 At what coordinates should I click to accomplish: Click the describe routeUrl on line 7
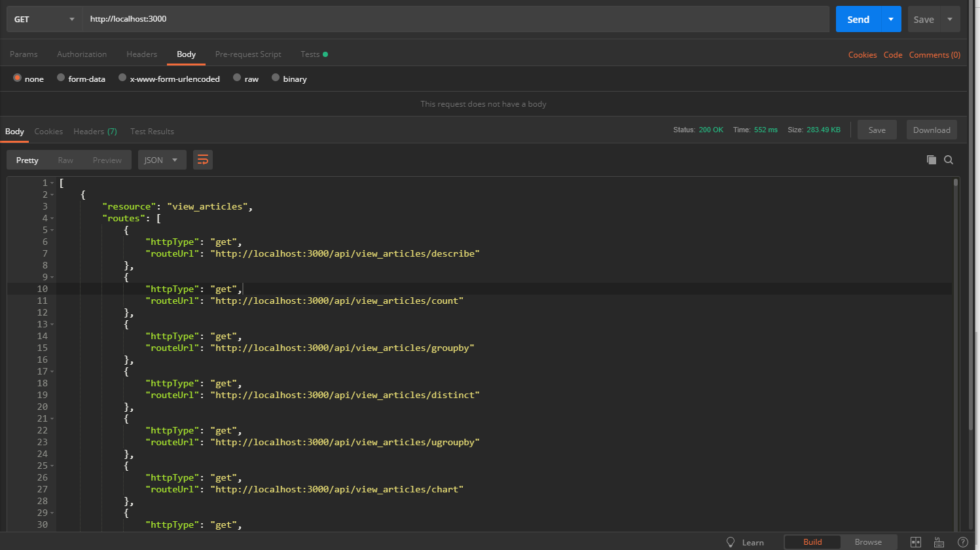pos(345,253)
